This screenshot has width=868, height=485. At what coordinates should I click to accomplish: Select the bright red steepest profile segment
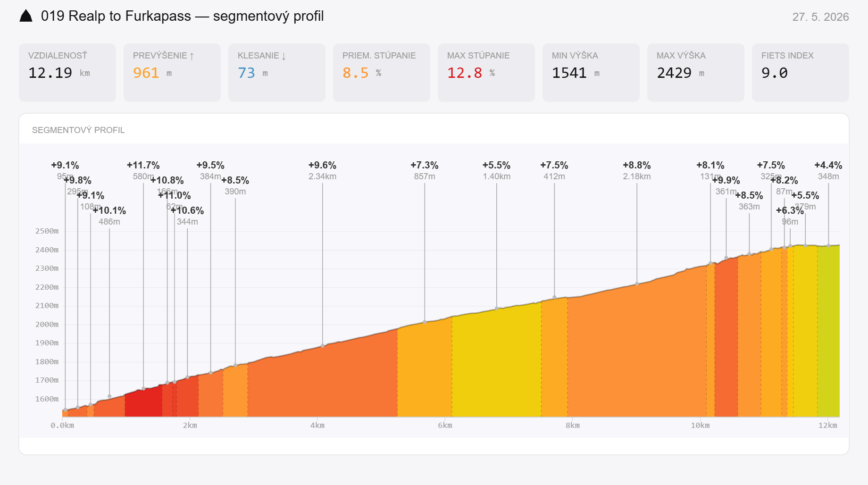[143, 403]
